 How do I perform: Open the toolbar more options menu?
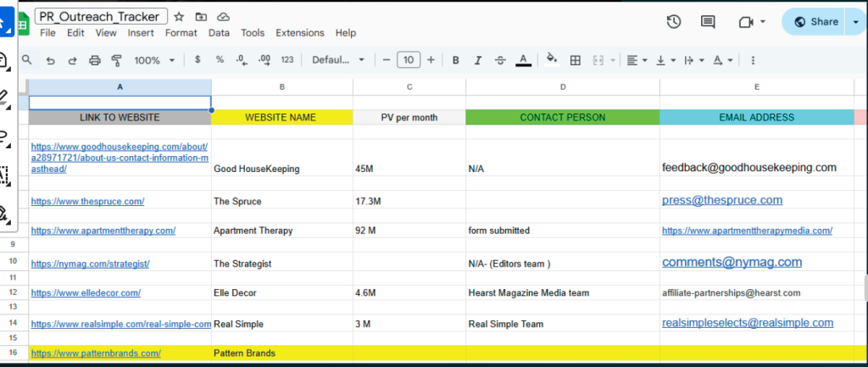tap(753, 60)
